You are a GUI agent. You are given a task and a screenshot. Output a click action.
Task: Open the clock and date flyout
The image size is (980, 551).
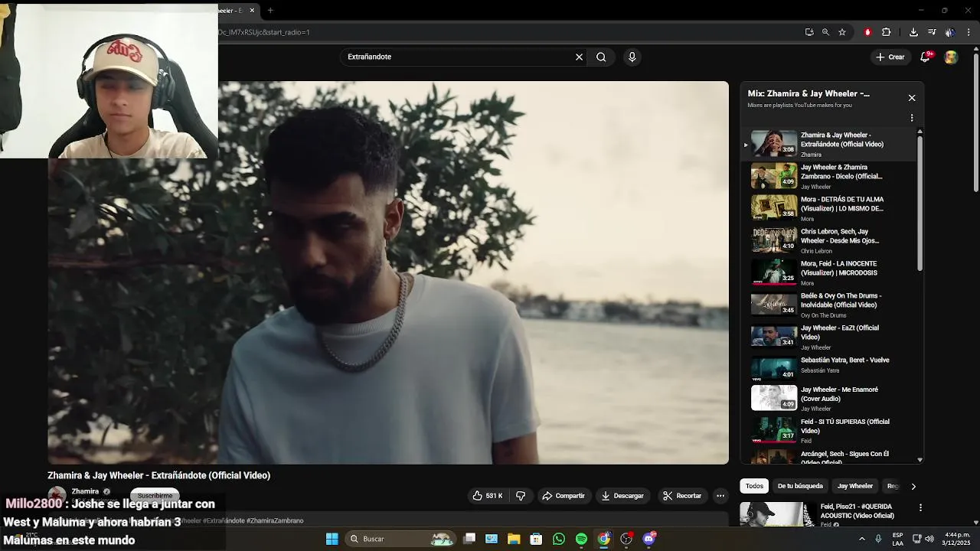957,539
